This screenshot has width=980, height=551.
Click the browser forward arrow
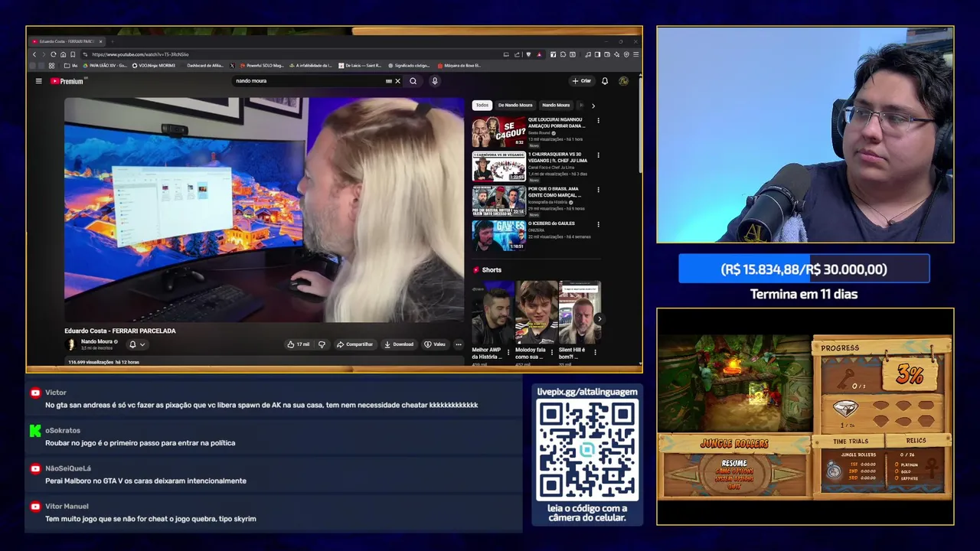(44, 54)
